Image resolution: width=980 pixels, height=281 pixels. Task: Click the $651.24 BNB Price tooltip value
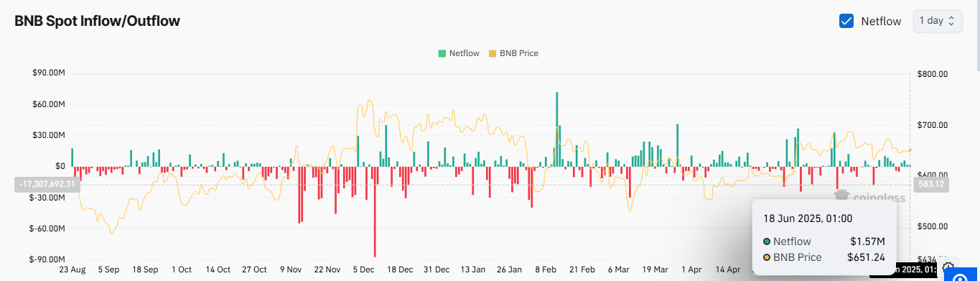(x=867, y=257)
